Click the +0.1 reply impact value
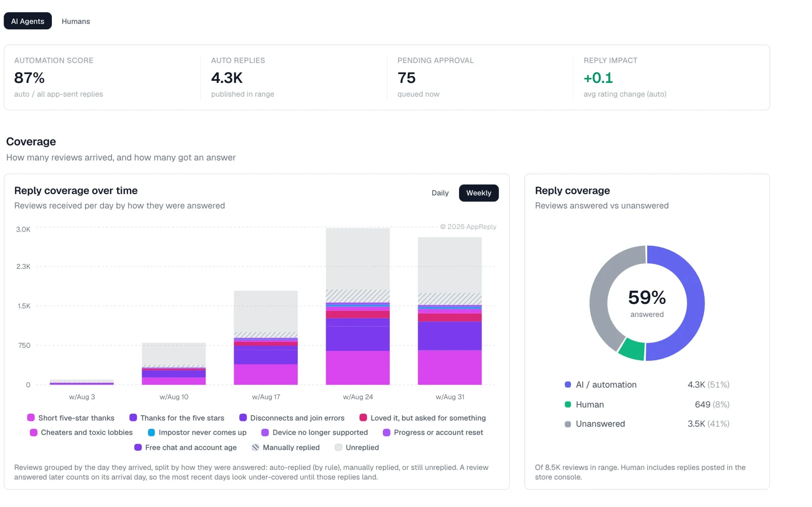The image size is (812, 507). [x=598, y=78]
